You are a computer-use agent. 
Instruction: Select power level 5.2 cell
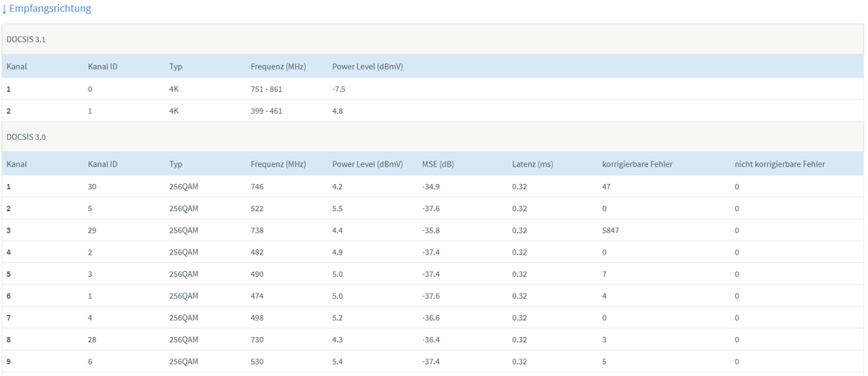coord(338,318)
